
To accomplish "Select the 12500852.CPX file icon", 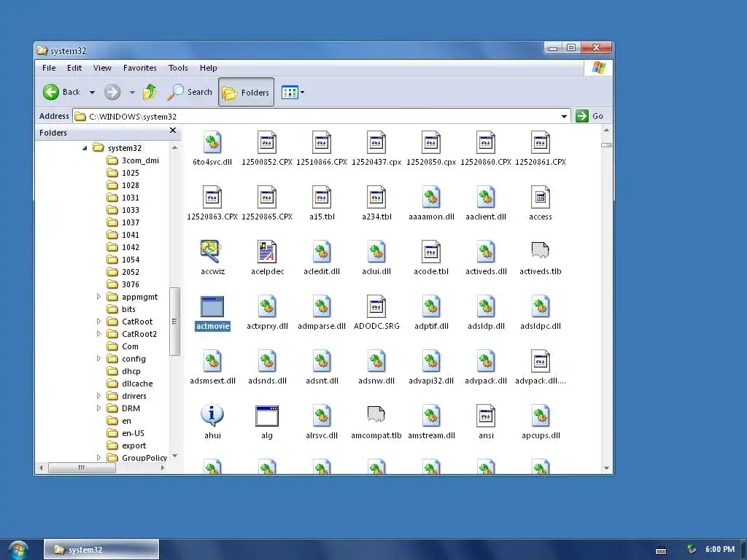I will (x=267, y=142).
